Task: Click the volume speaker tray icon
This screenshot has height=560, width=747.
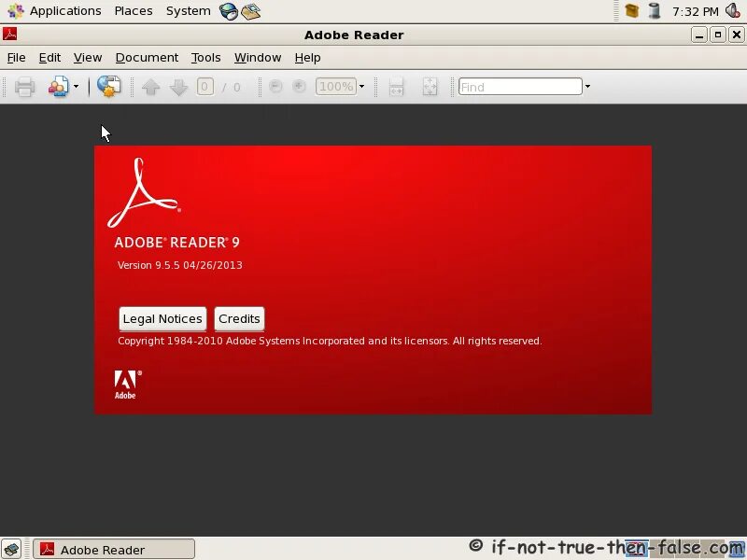Action: pyautogui.click(x=733, y=10)
